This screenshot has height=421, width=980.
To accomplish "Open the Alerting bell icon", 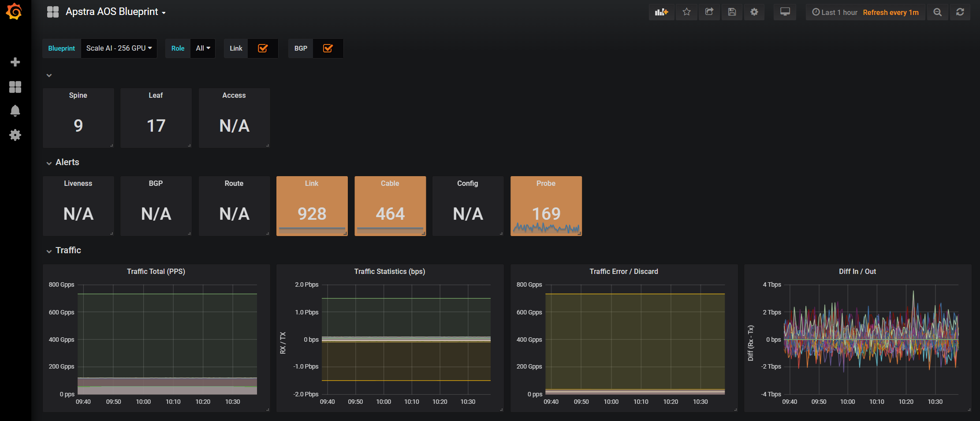I will 15,111.
